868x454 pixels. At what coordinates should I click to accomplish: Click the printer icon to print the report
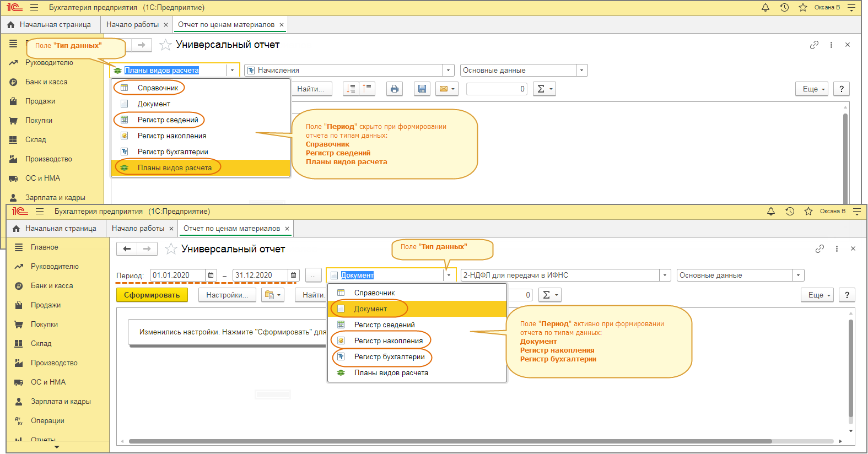click(x=394, y=89)
